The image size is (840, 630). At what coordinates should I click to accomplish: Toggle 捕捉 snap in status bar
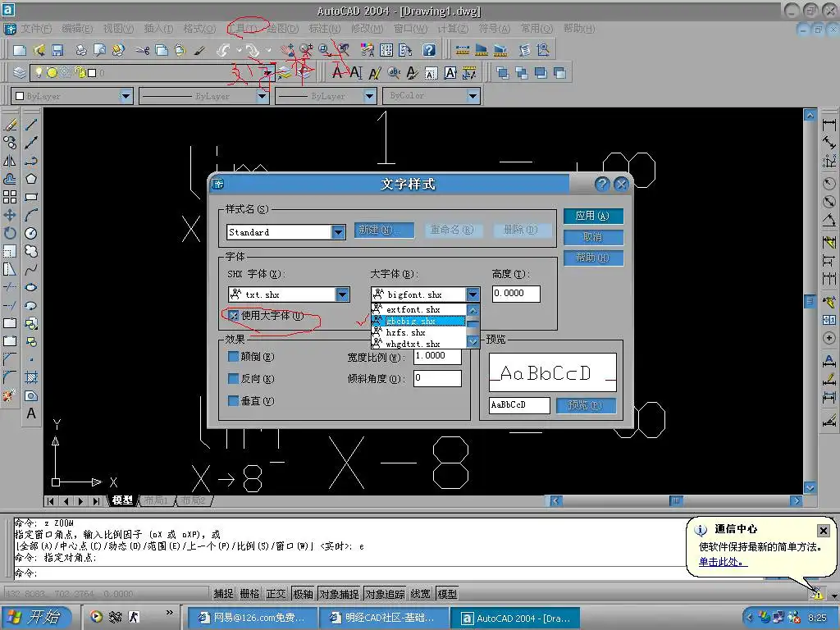click(223, 594)
